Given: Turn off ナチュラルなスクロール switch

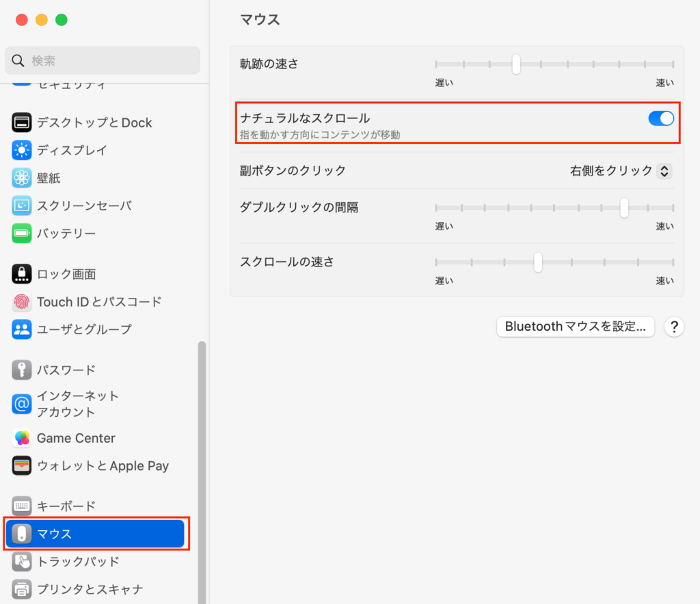Looking at the screenshot, I should pyautogui.click(x=661, y=119).
